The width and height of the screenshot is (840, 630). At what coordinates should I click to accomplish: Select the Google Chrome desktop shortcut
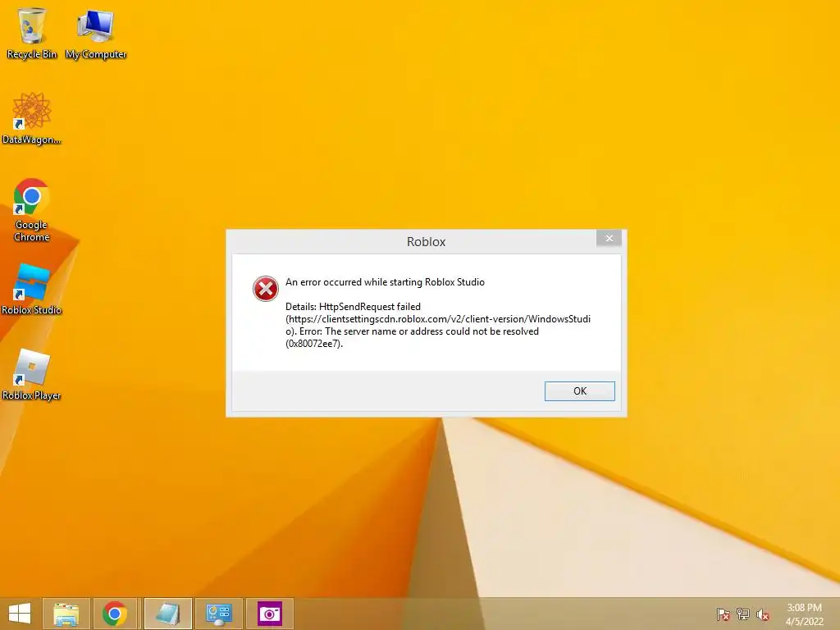pos(32,210)
